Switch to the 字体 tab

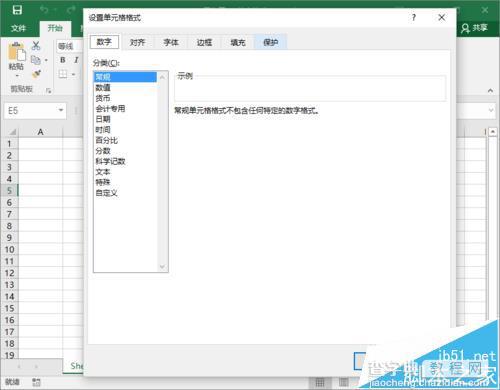(171, 43)
